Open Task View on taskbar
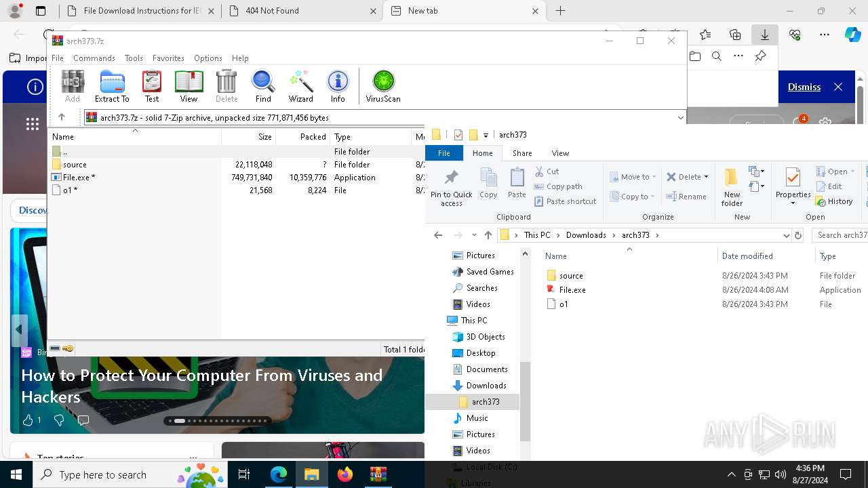Viewport: 868px width, 488px height. (x=245, y=474)
